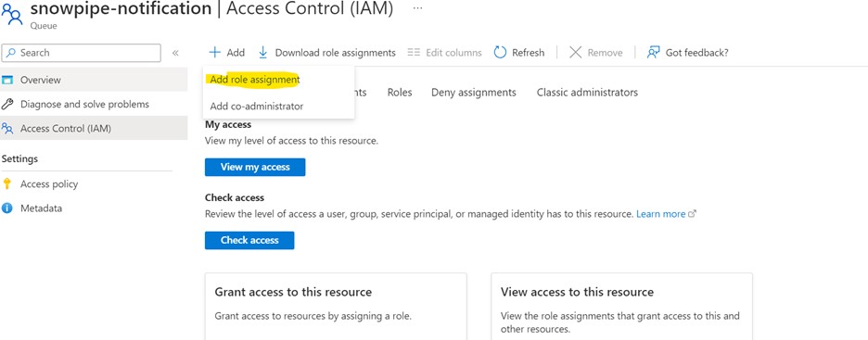Click the Got feedback person icon
Screen dimensions: 868x340
(x=653, y=53)
